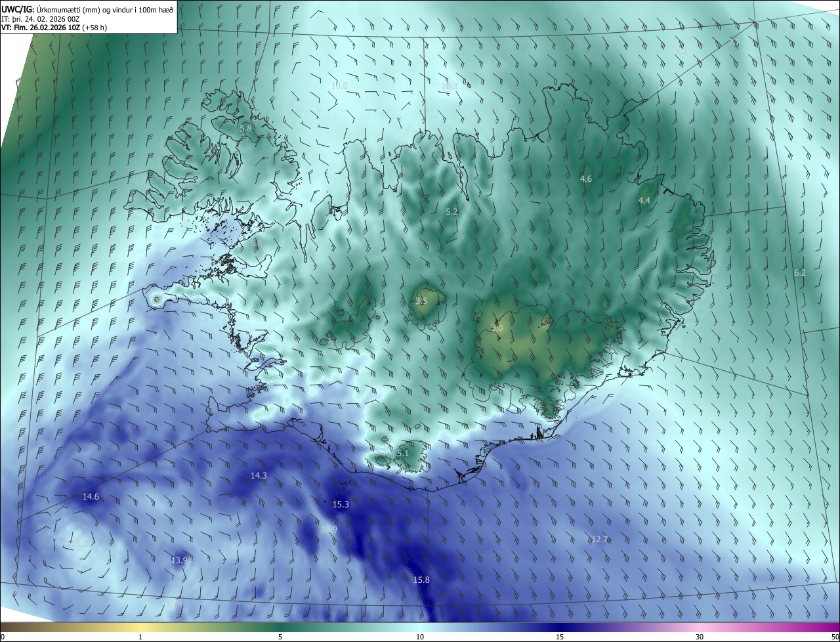Click the 5.1 value label
This screenshot has height=642, width=840.
coord(403,454)
